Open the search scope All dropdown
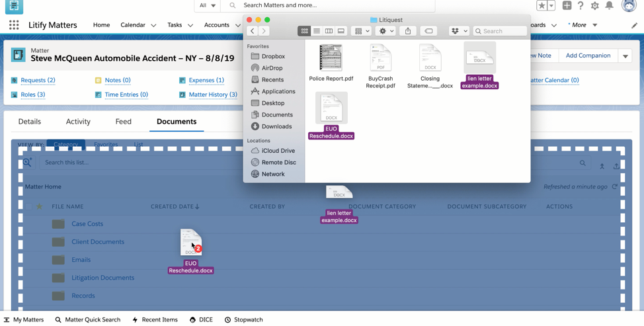The width and height of the screenshot is (644, 326). pyautogui.click(x=208, y=5)
